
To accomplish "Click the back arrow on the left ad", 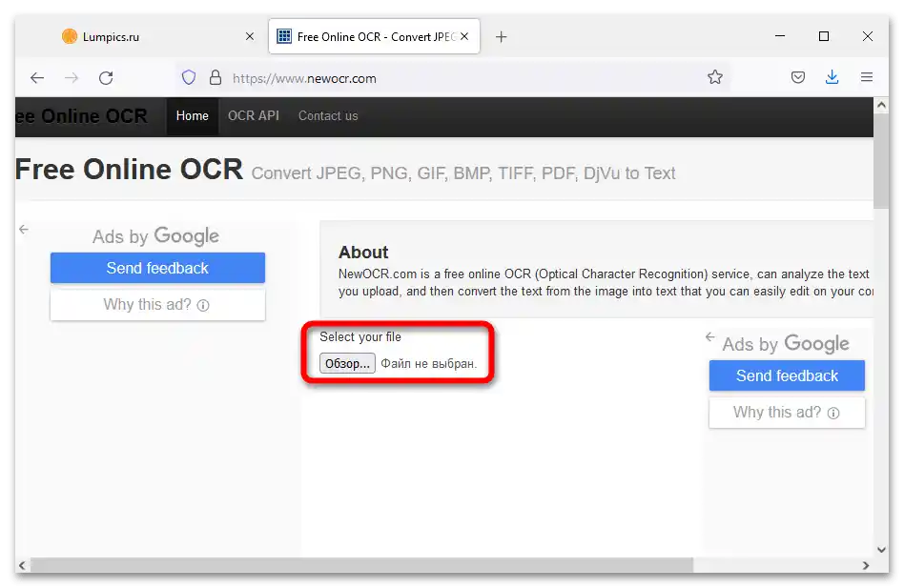I will coord(24,230).
